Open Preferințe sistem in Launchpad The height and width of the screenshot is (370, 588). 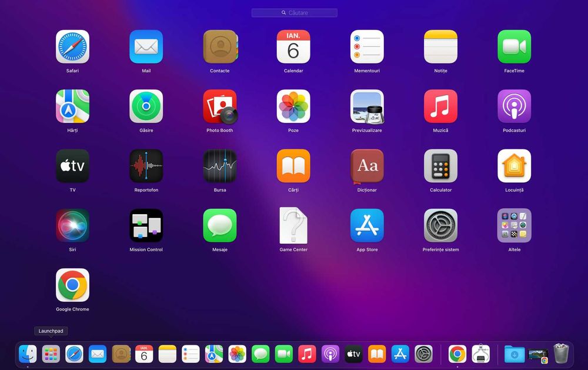coord(440,225)
